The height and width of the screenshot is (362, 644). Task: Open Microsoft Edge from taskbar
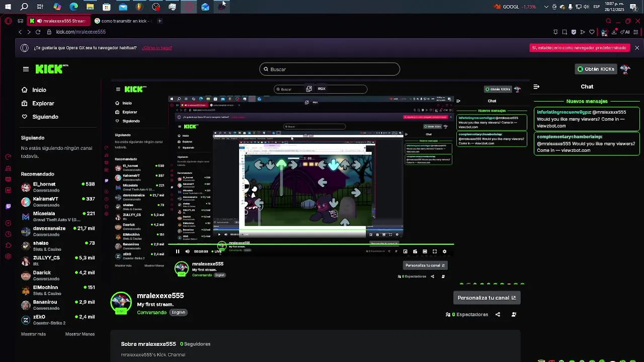73,7
